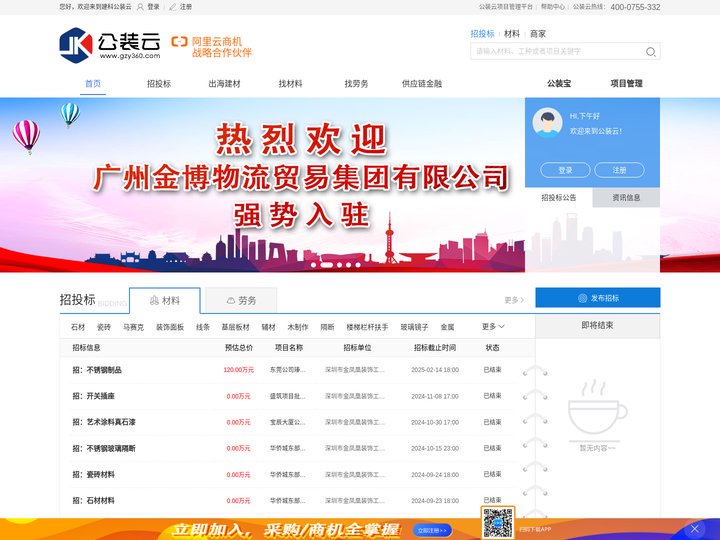Click the search magnifier icon
Image resolution: width=720 pixels, height=540 pixels.
(x=651, y=51)
